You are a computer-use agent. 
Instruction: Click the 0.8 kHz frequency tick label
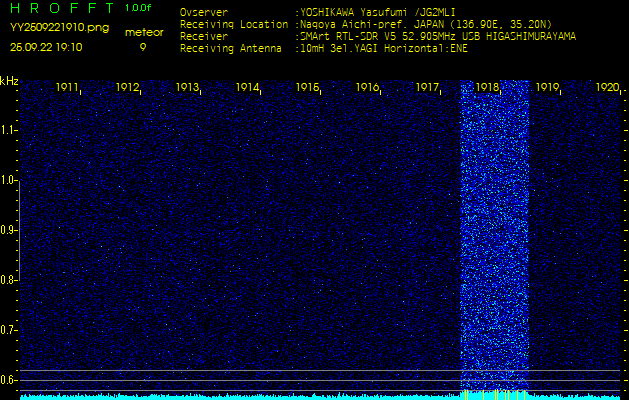[x=8, y=280]
